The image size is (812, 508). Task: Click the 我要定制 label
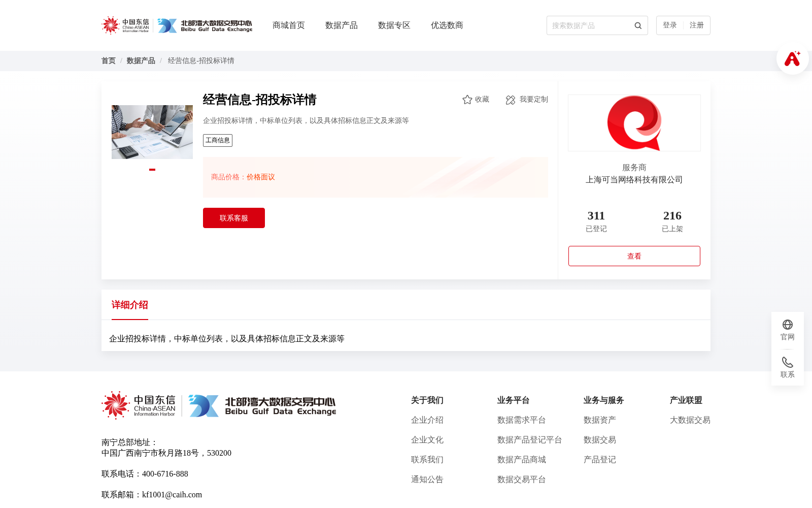point(534,100)
